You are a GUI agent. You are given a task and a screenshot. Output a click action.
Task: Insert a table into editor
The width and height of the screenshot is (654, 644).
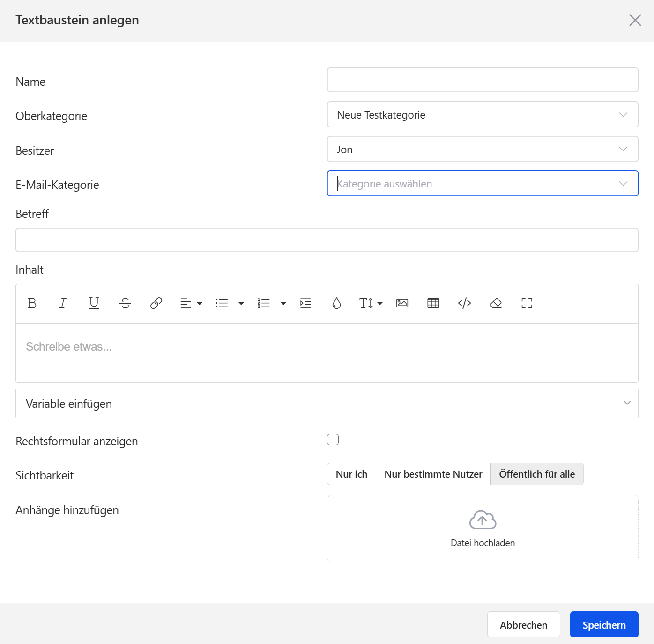pos(433,303)
